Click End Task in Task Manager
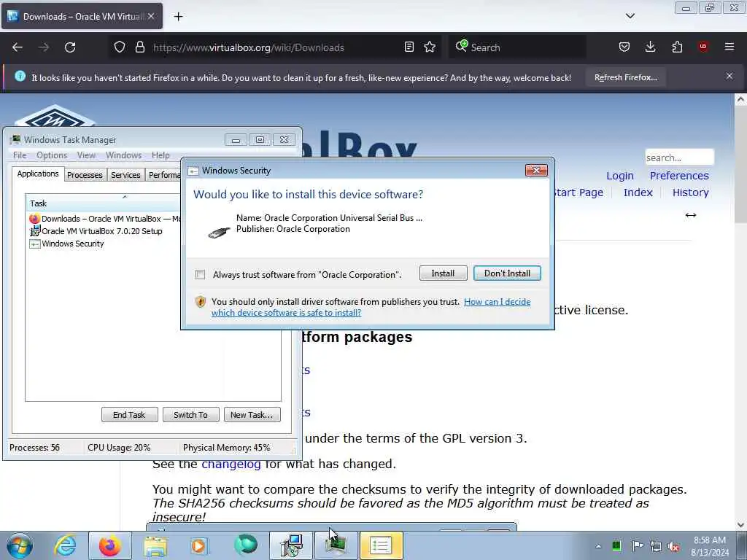This screenshot has height=560, width=747. (129, 415)
